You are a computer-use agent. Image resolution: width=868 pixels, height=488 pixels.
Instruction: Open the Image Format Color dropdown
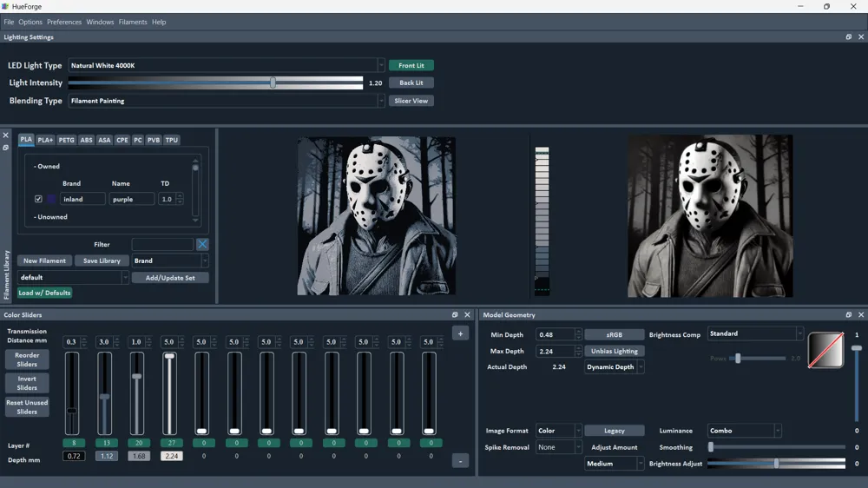point(558,431)
